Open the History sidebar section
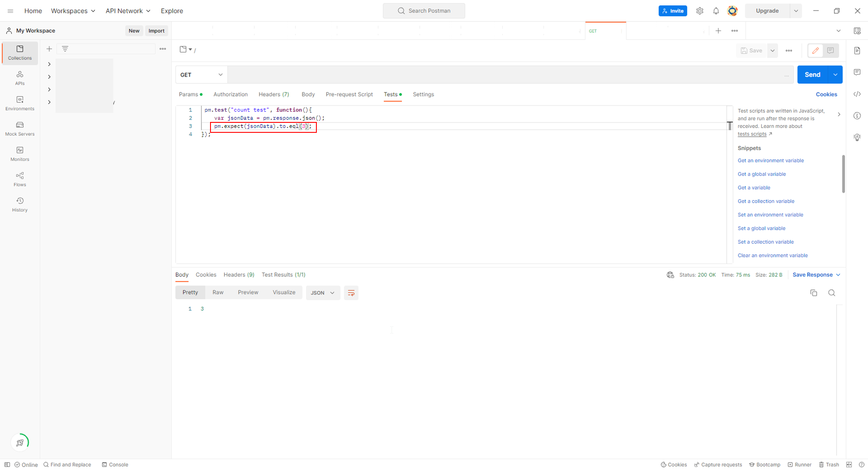Screen dimensions: 868x470 pos(20,204)
